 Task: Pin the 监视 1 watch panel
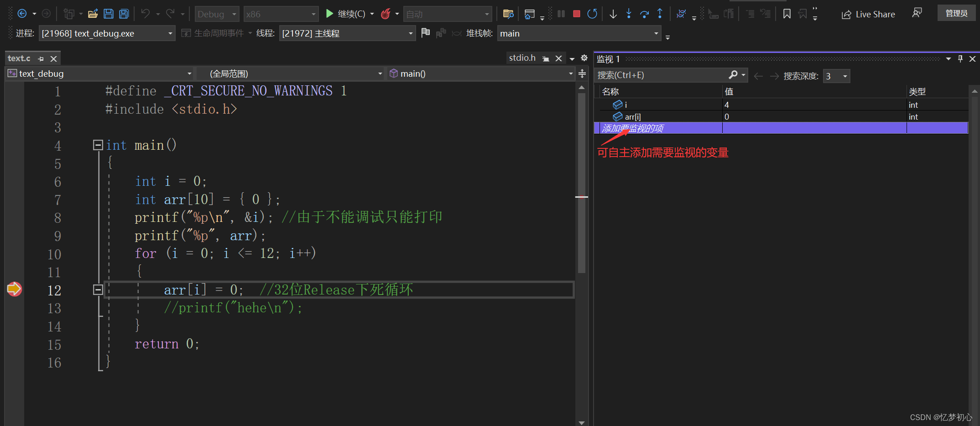tap(960, 58)
